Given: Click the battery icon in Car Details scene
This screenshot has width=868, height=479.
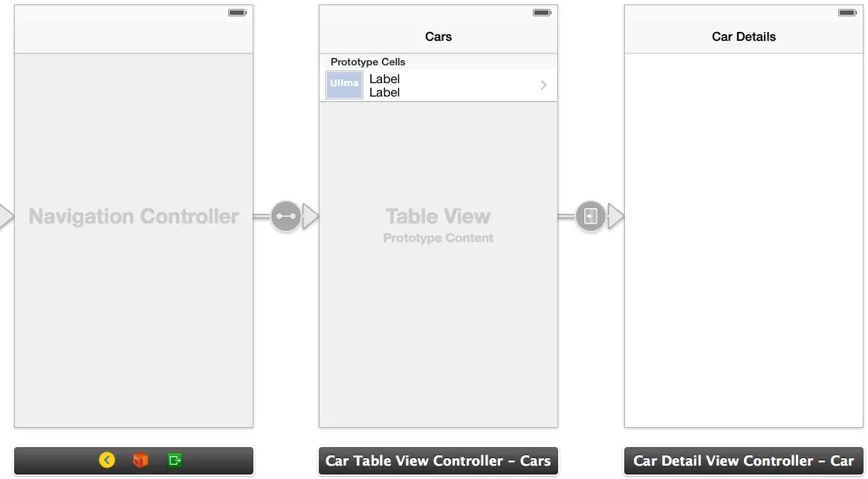Looking at the screenshot, I should [x=847, y=13].
